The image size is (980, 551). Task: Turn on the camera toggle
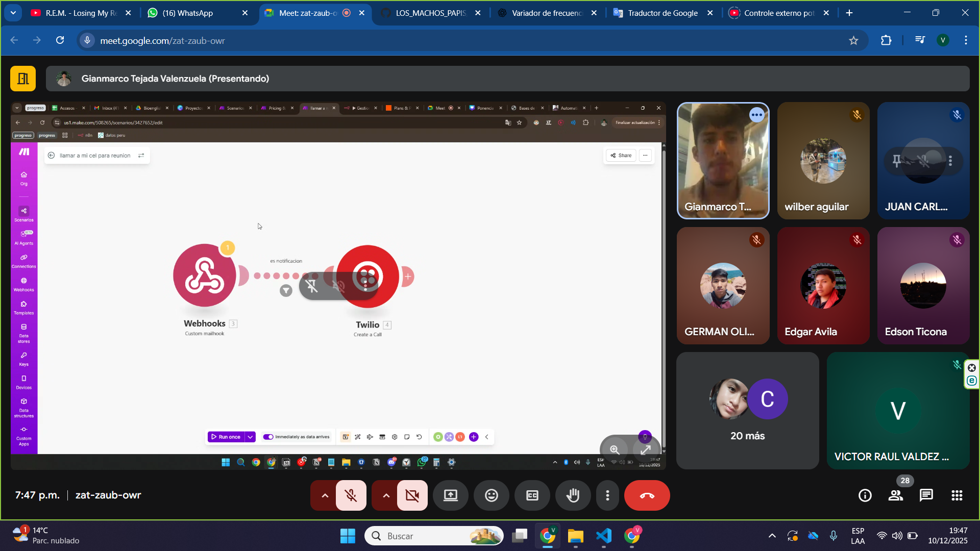click(x=412, y=495)
